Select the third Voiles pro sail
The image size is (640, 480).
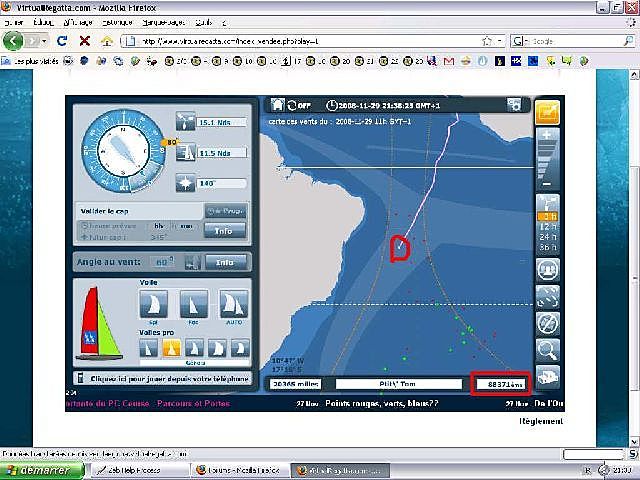[x=194, y=348]
